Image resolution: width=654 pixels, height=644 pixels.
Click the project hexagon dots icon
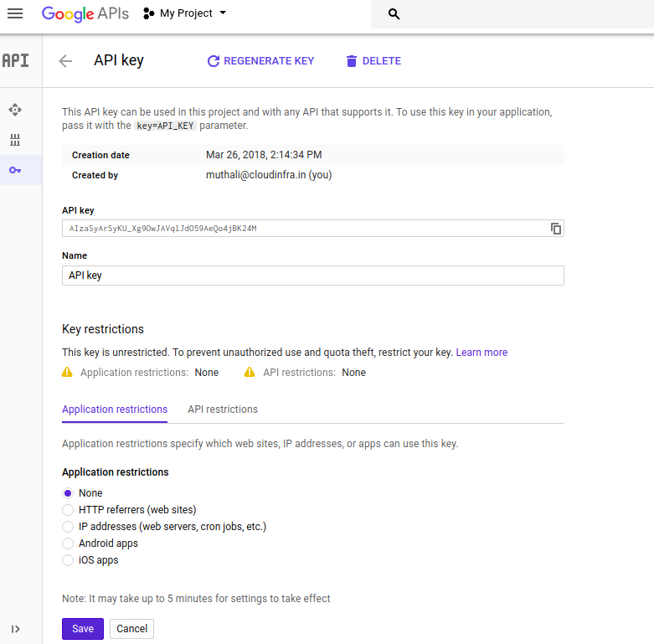pyautogui.click(x=148, y=13)
